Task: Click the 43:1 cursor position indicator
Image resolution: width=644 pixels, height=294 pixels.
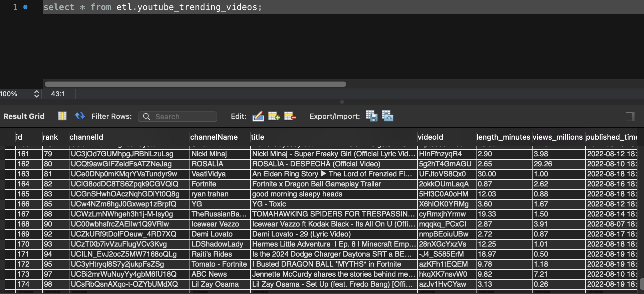Action: click(58, 94)
